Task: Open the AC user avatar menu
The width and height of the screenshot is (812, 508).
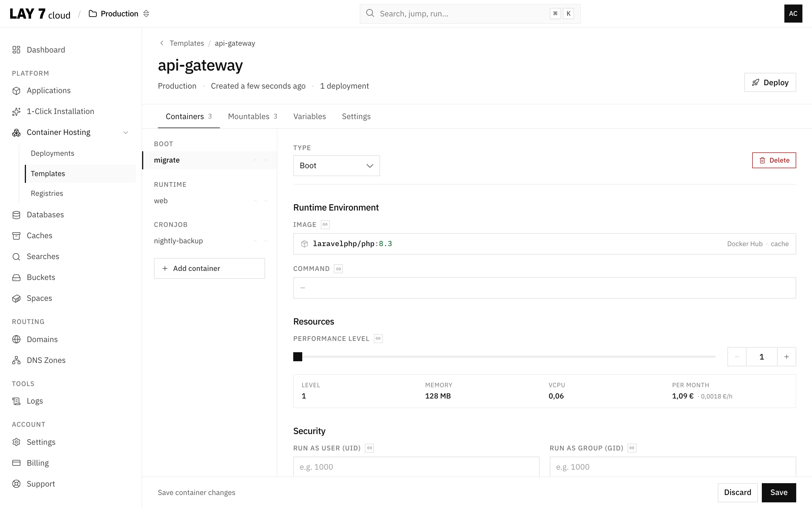Action: click(793, 14)
